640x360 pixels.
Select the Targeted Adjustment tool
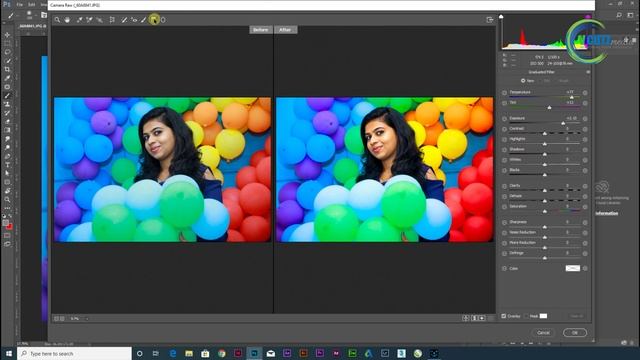pos(99,20)
